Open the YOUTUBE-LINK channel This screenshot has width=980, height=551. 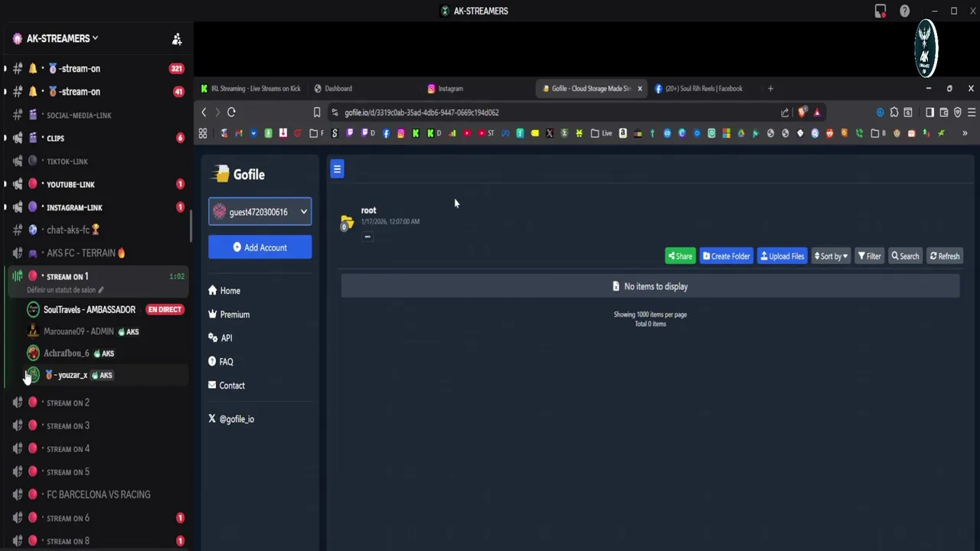[96, 184]
